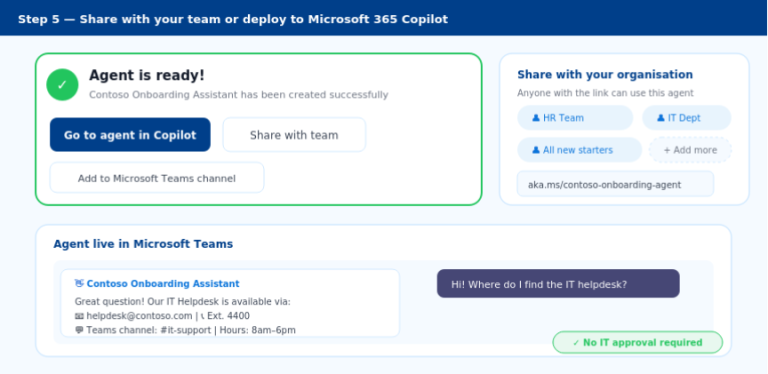Click the + Add more chip
The image size is (768, 374).
[690, 150]
